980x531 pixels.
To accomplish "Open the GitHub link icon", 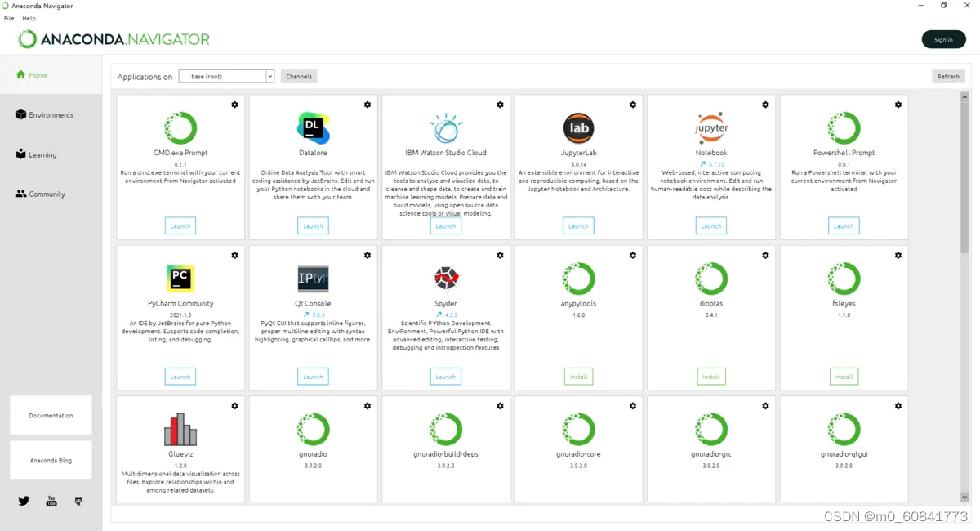I will [x=78, y=501].
